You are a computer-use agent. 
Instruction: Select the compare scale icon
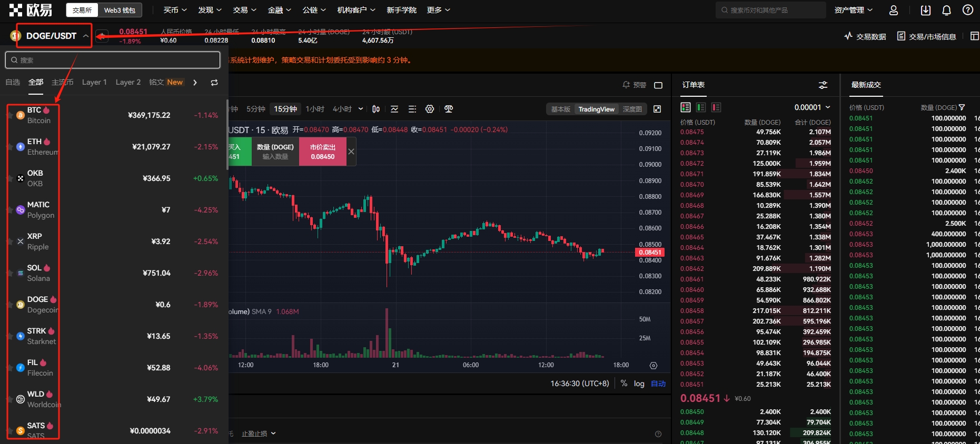pyautogui.click(x=449, y=109)
